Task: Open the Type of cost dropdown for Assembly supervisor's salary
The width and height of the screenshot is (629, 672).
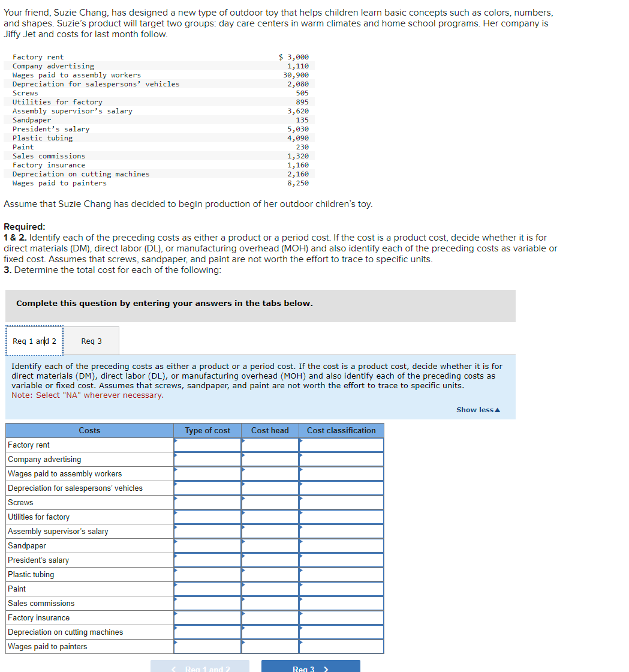Action: click(207, 531)
